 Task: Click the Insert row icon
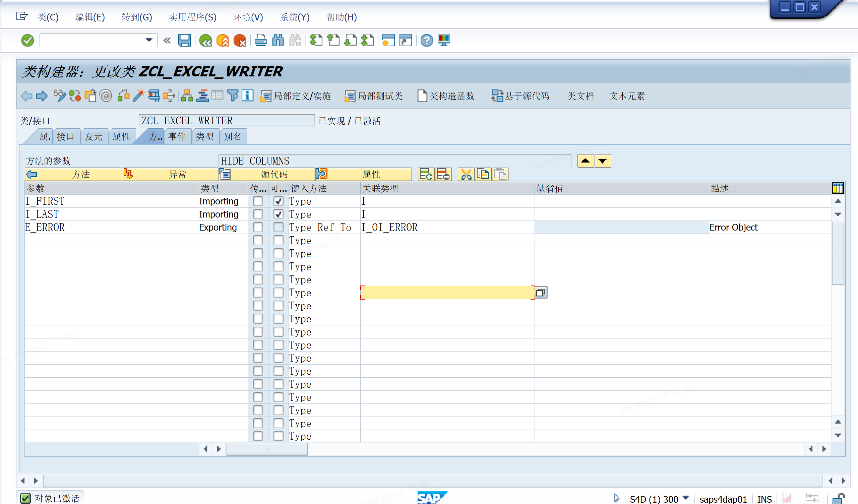coord(426,175)
